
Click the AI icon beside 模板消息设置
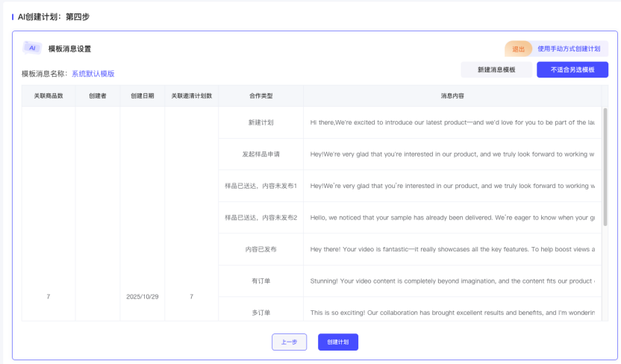[32, 48]
